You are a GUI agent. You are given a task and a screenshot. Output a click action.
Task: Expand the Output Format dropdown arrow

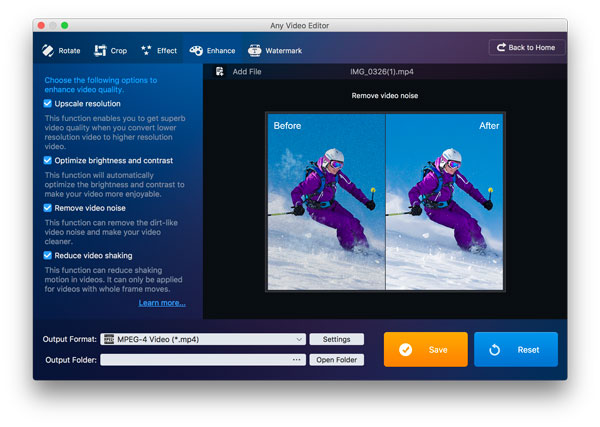pyautogui.click(x=299, y=339)
